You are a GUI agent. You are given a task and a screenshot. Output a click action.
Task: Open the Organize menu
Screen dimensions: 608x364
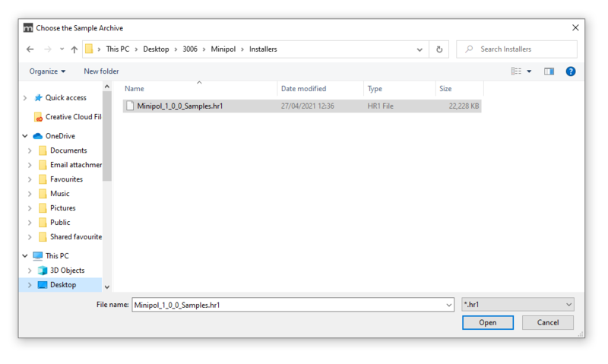click(x=47, y=71)
